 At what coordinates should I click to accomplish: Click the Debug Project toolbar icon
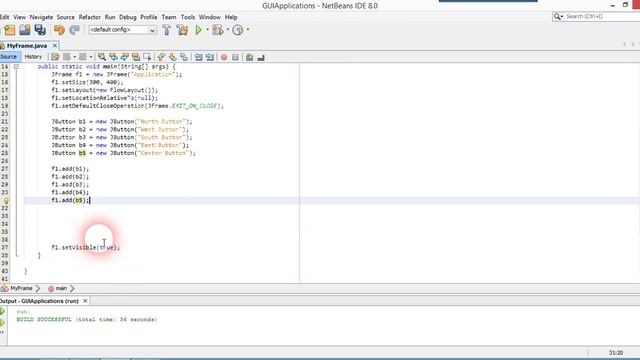218,30
